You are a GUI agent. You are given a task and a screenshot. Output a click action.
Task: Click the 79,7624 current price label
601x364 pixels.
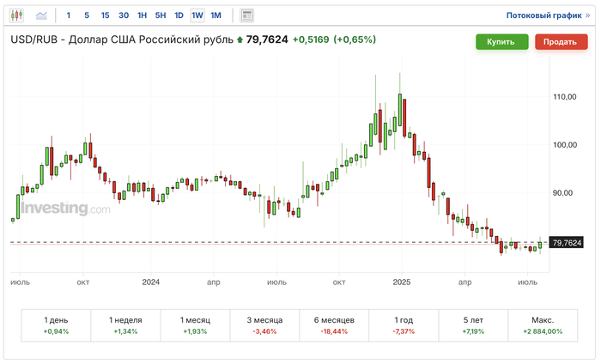(x=567, y=243)
